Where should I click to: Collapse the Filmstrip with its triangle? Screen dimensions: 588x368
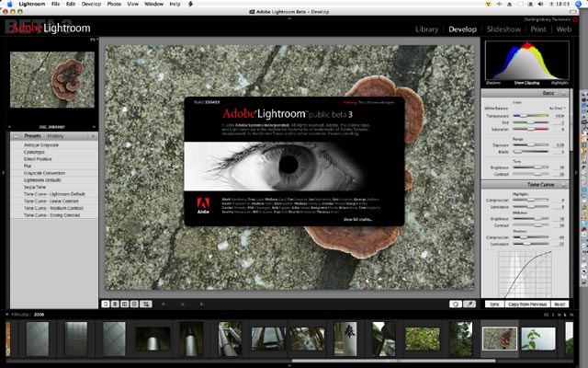[x=7, y=315]
